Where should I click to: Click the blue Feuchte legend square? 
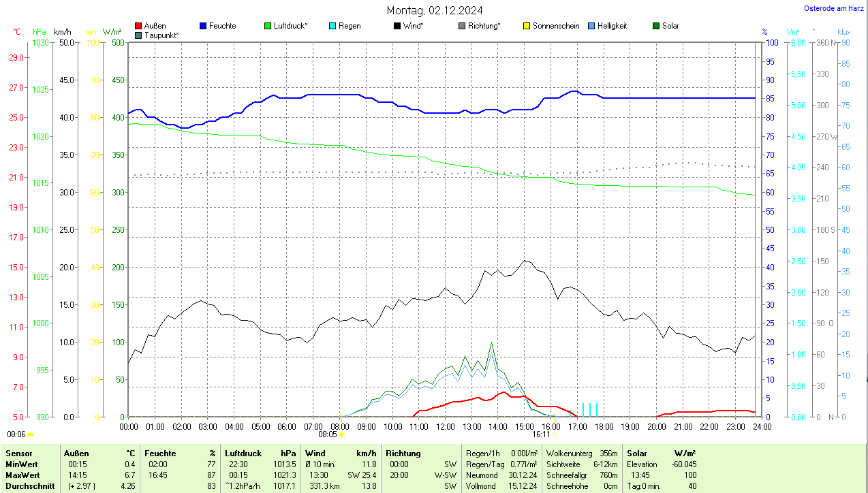click(x=203, y=26)
